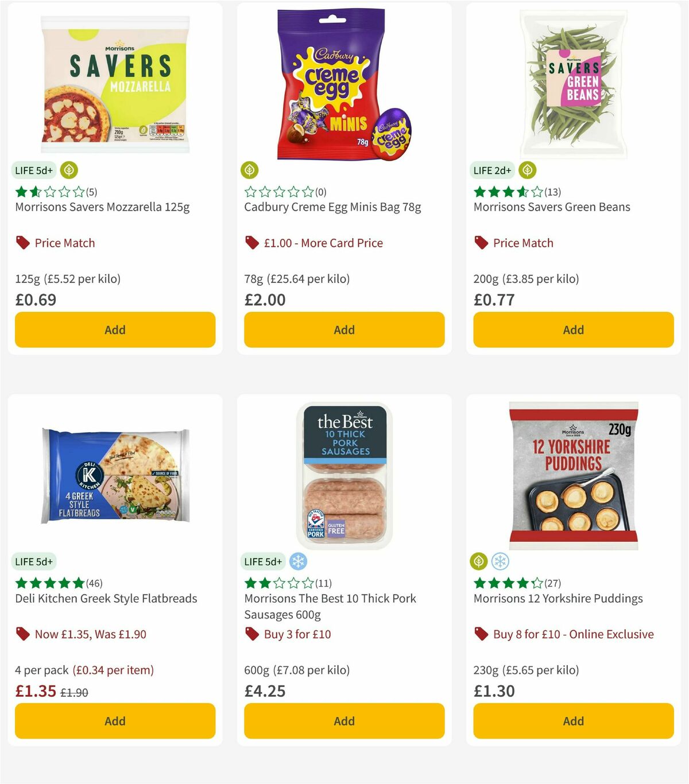The width and height of the screenshot is (689, 784).
Task: Click the organic leaf badge on Yorkshire Puddings
Action: click(x=479, y=561)
